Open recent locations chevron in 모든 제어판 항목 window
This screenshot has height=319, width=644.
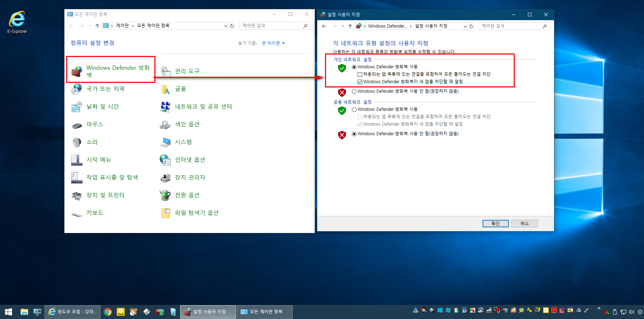point(90,26)
